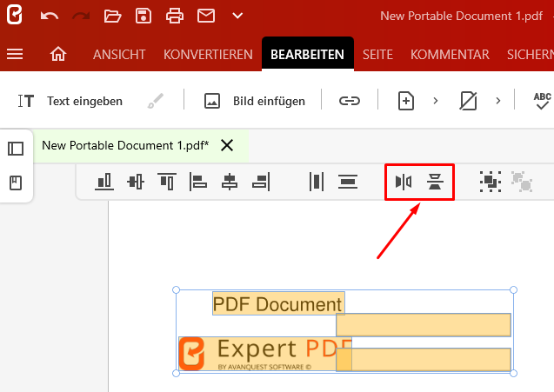Go to the Home tab icon

click(58, 54)
